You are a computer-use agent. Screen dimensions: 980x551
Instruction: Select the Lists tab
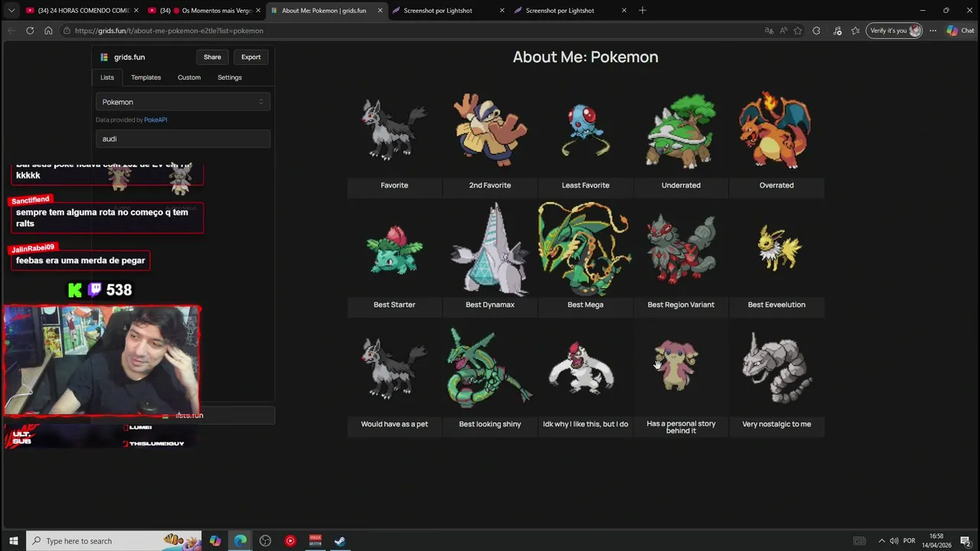[107, 77]
